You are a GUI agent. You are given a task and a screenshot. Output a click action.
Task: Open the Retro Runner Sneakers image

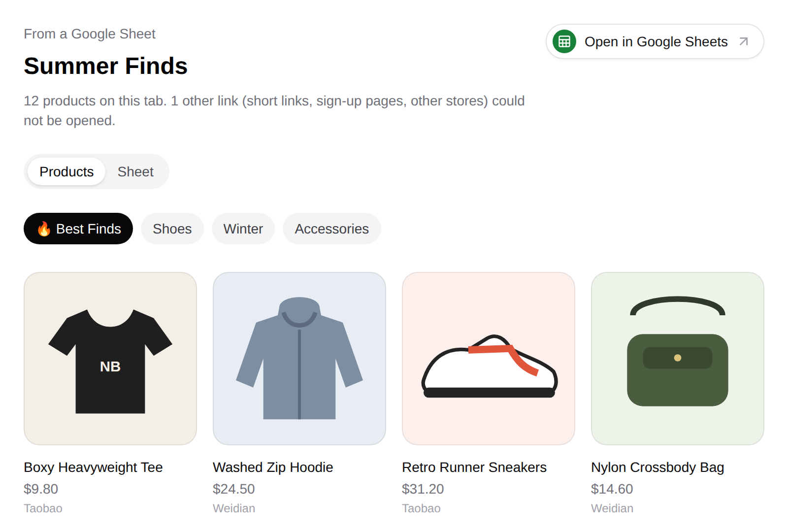489,359
